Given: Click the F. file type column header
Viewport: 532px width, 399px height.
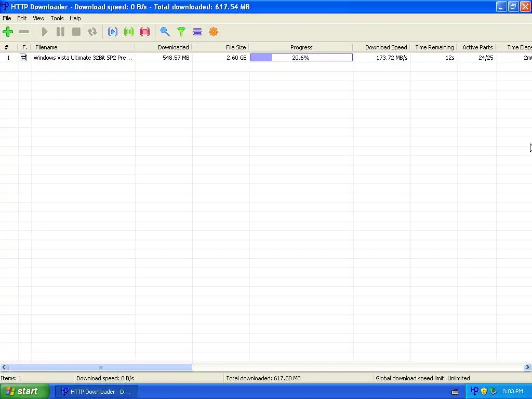Looking at the screenshot, I should [25, 47].
